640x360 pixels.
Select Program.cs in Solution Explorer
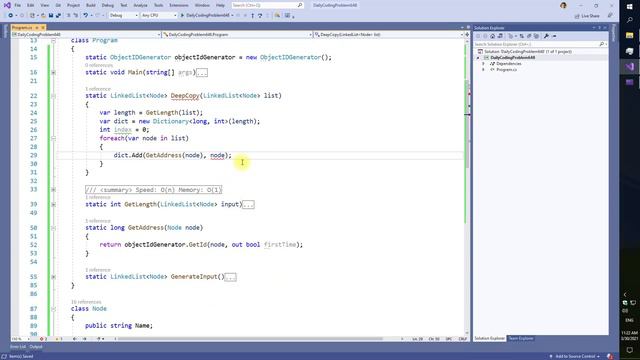[506, 70]
